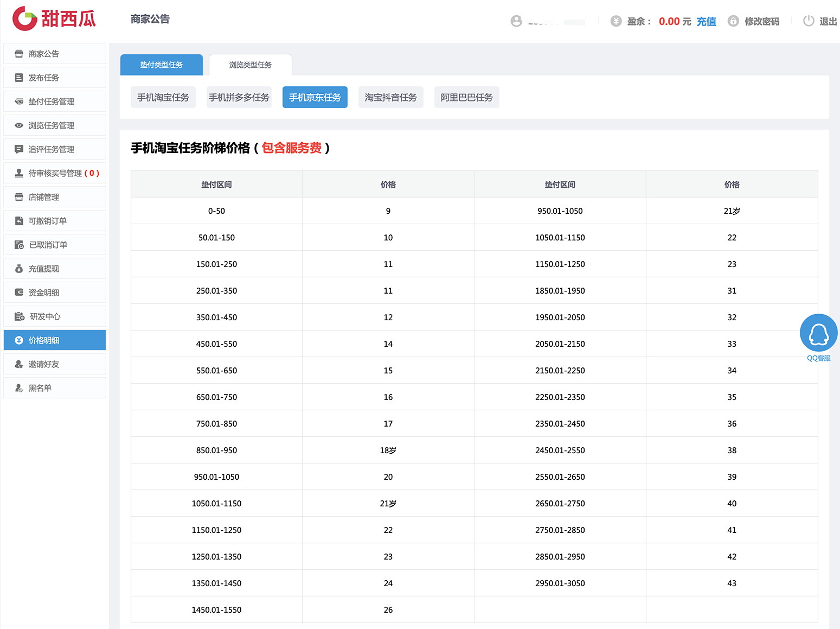Click the 店铺管理 store icon
Viewport: 840px width, 629px height.
pos(19,197)
